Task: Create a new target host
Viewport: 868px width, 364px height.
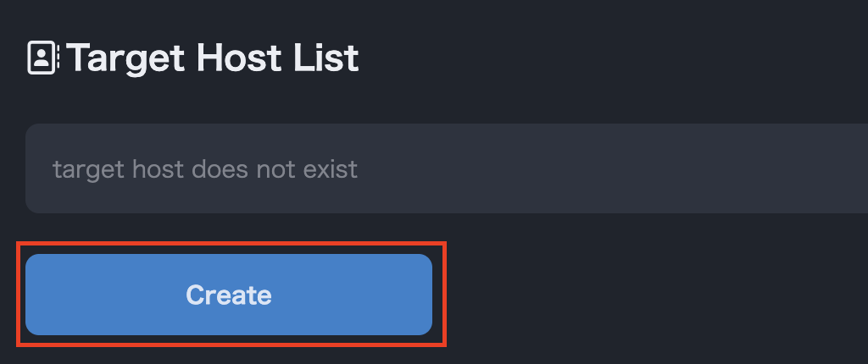Action: tap(229, 295)
